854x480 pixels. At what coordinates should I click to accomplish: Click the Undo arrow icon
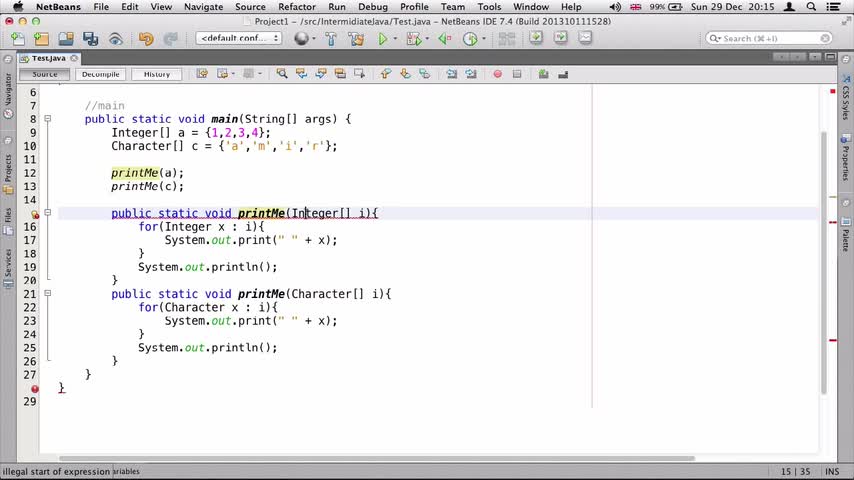[x=145, y=39]
